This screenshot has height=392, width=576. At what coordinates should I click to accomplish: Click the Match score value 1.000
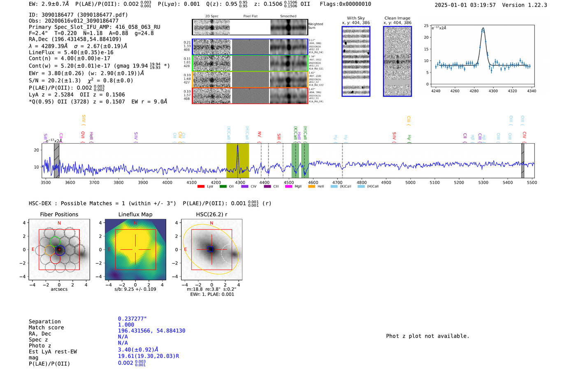126,325
